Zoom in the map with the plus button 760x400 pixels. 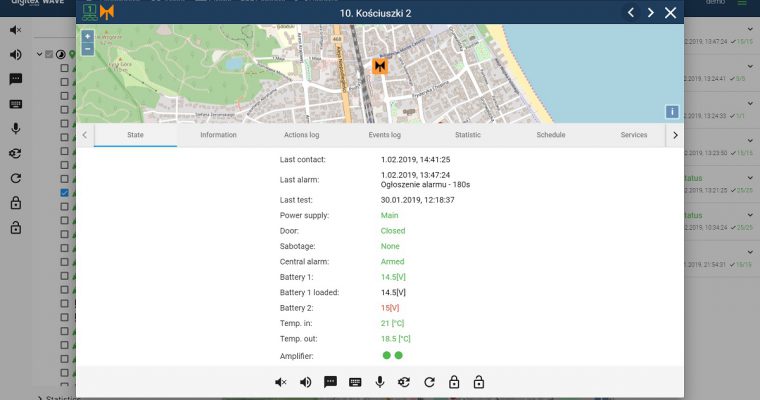click(x=88, y=36)
